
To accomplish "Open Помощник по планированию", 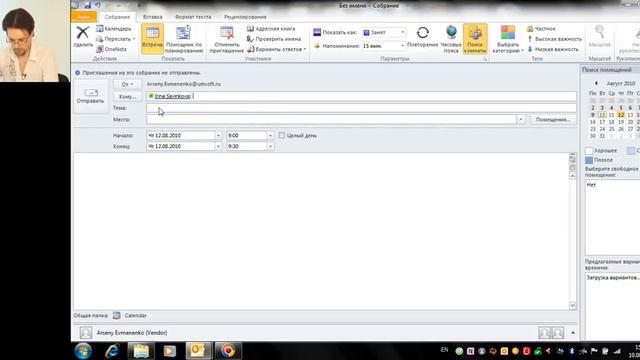I will [184, 38].
